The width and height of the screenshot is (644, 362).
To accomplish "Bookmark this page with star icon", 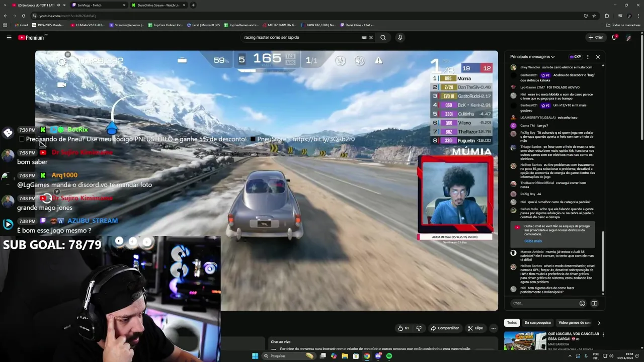I will (x=594, y=16).
